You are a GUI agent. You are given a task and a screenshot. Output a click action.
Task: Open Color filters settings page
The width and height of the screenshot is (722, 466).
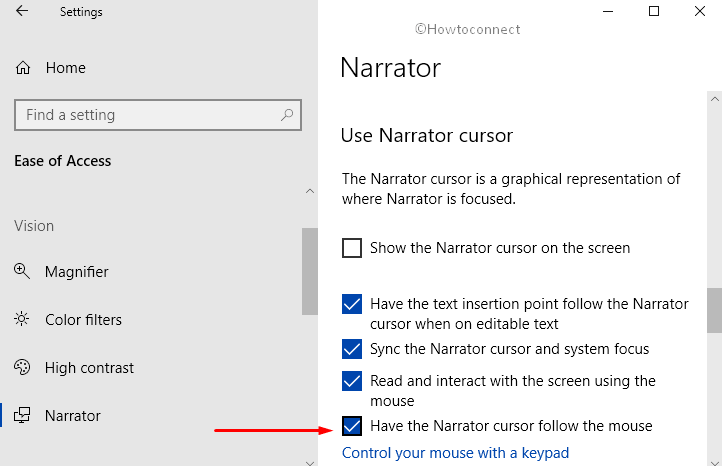click(83, 320)
